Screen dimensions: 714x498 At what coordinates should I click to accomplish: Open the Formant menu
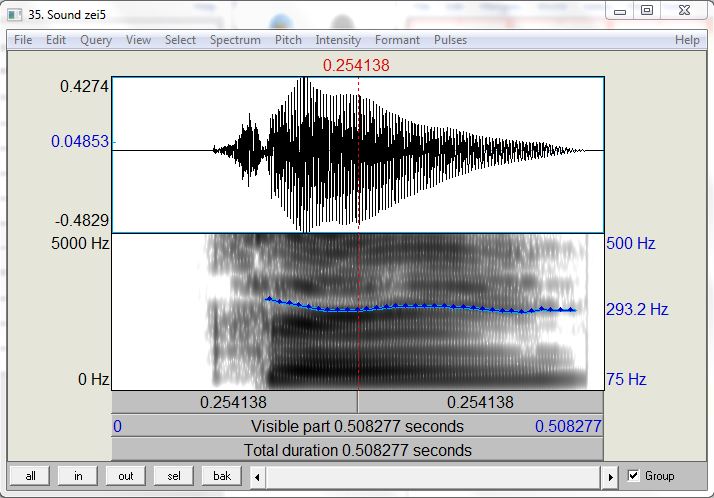397,40
